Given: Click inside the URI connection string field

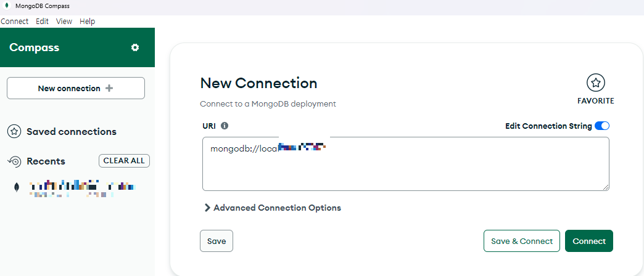Looking at the screenshot, I should (405, 169).
